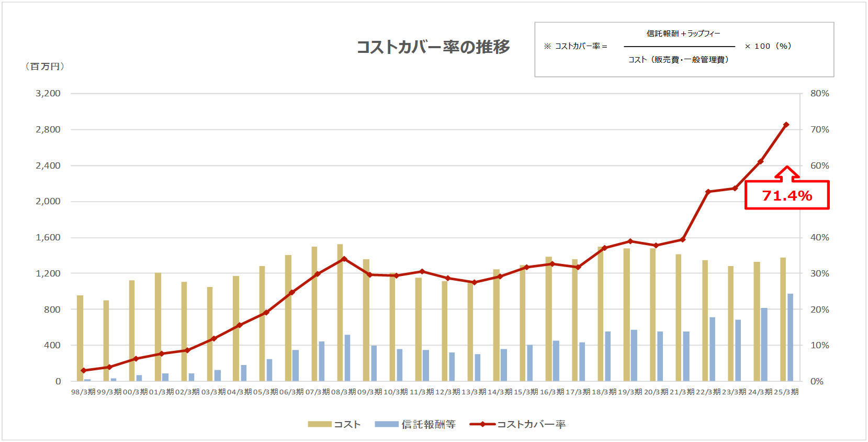Viewport: 868px width, 442px height.
Task: Click the formula numerator 信託報酬＋ラップフィー
Action: pos(683,34)
